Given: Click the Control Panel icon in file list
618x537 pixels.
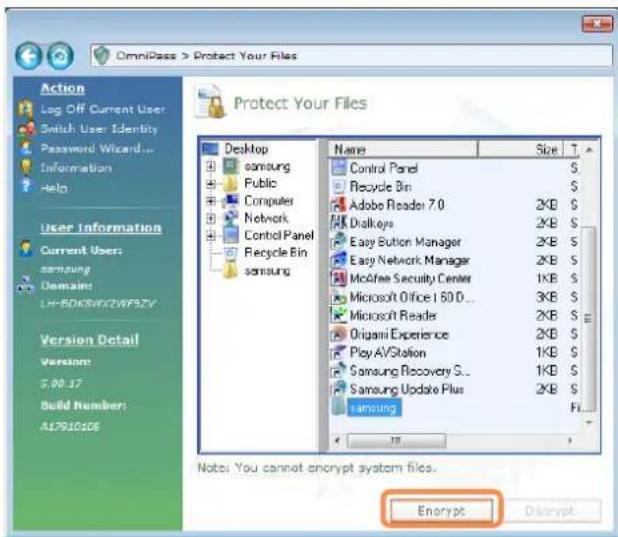Looking at the screenshot, I should [339, 168].
